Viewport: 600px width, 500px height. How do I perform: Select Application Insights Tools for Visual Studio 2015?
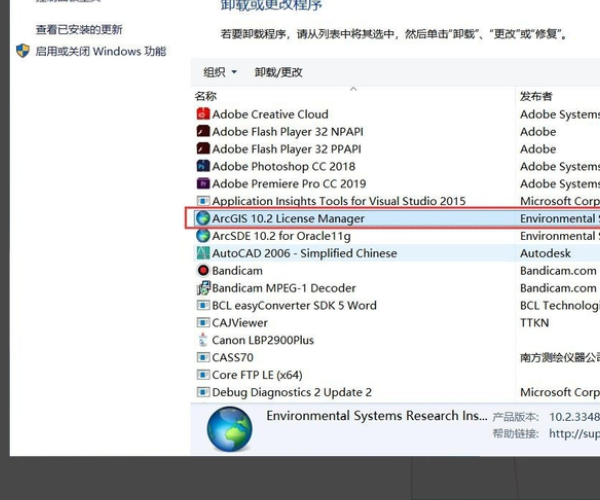[338, 201]
